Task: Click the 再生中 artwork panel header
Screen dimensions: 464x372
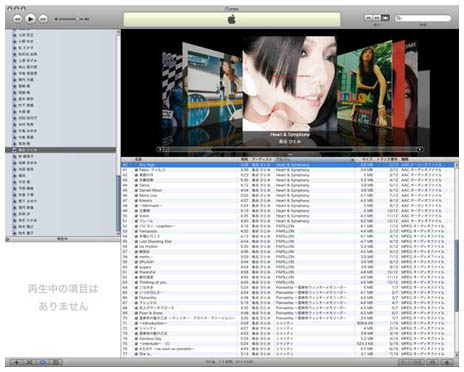Action: [63, 239]
